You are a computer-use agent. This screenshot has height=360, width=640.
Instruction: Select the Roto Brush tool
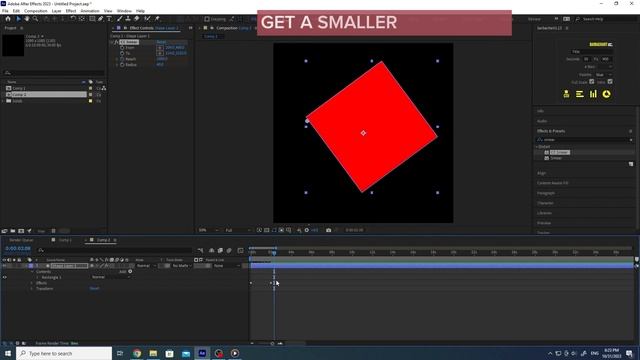click(x=147, y=19)
